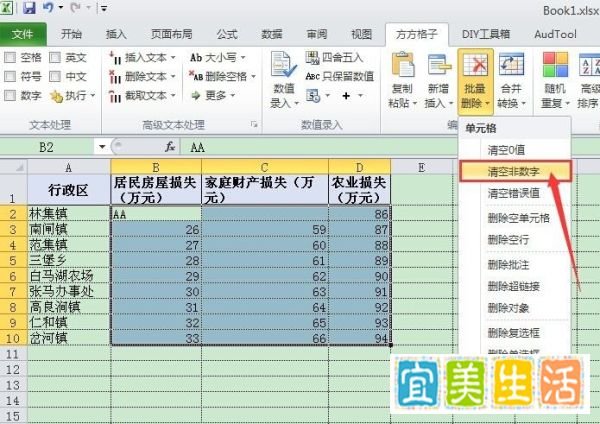Image resolution: width=600 pixels, height=424 pixels.
Task: Click the select-all corner of the sheet
Action: click(14, 167)
